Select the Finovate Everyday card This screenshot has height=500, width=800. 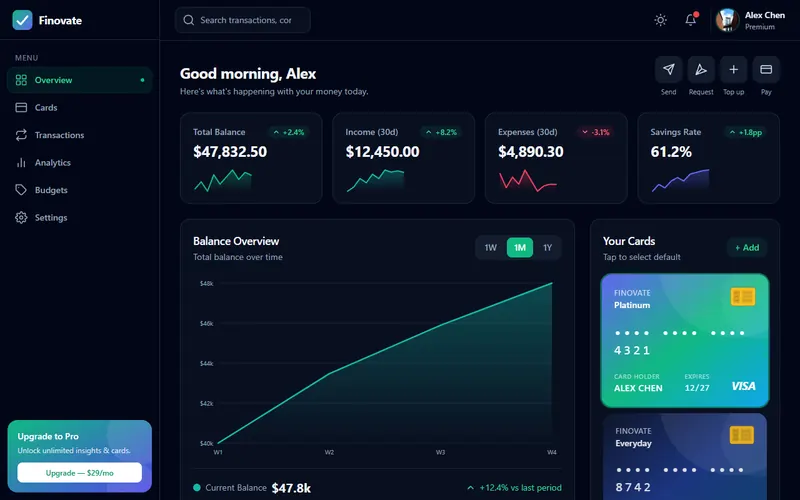685,457
